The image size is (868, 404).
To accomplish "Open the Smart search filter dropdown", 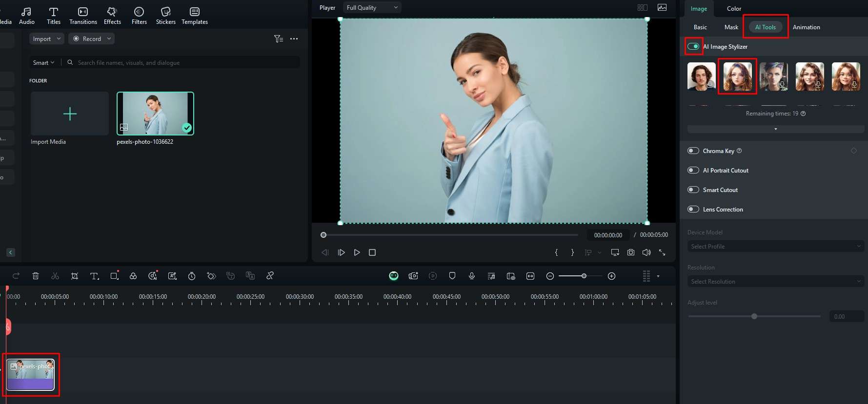I will [43, 62].
